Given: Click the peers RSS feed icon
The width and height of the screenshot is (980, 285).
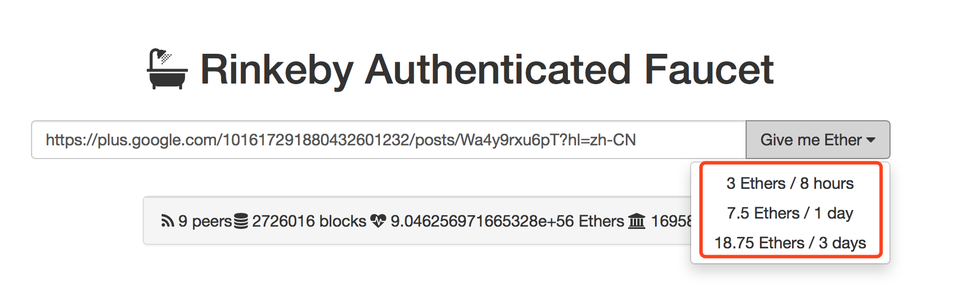Looking at the screenshot, I should (167, 221).
